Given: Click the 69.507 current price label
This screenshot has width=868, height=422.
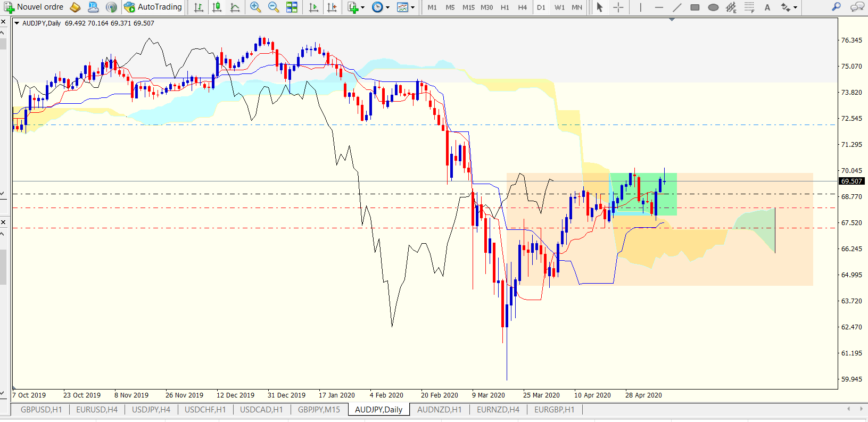Looking at the screenshot, I should (852, 181).
